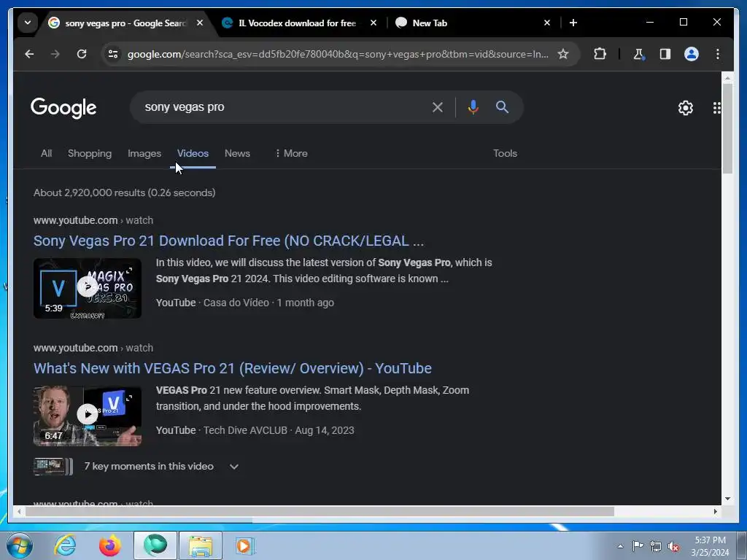Click the key moments preview thumbnail
Viewport: 747px width, 560px height.
pos(53,467)
